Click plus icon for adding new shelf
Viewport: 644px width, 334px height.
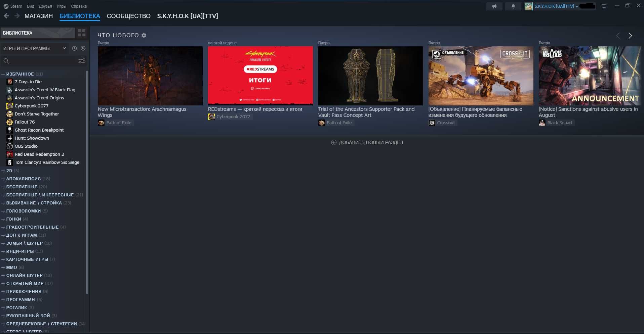click(333, 142)
